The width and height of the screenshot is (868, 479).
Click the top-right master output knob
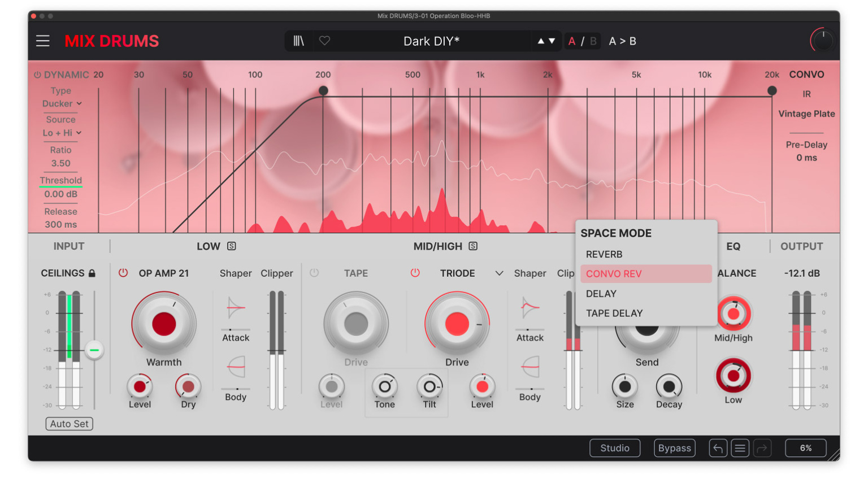[823, 40]
